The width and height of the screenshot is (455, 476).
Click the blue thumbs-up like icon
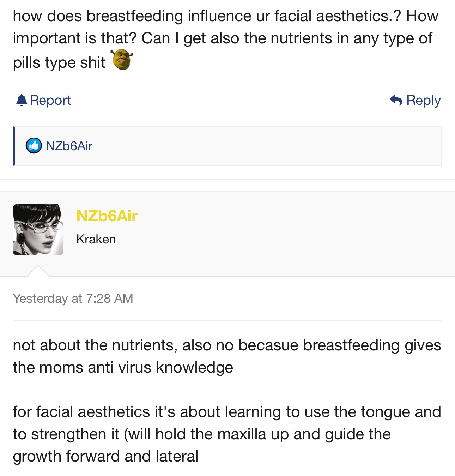click(x=34, y=146)
